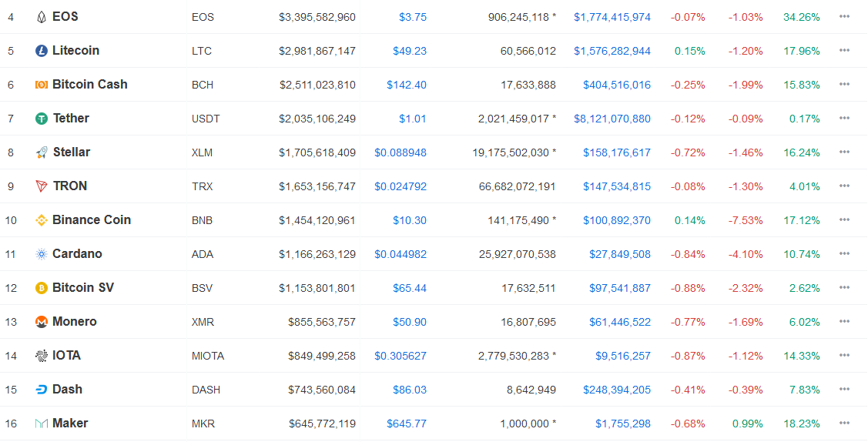Click the Tether logo icon
Image resolution: width=868 pixels, height=442 pixels.
pos(42,119)
